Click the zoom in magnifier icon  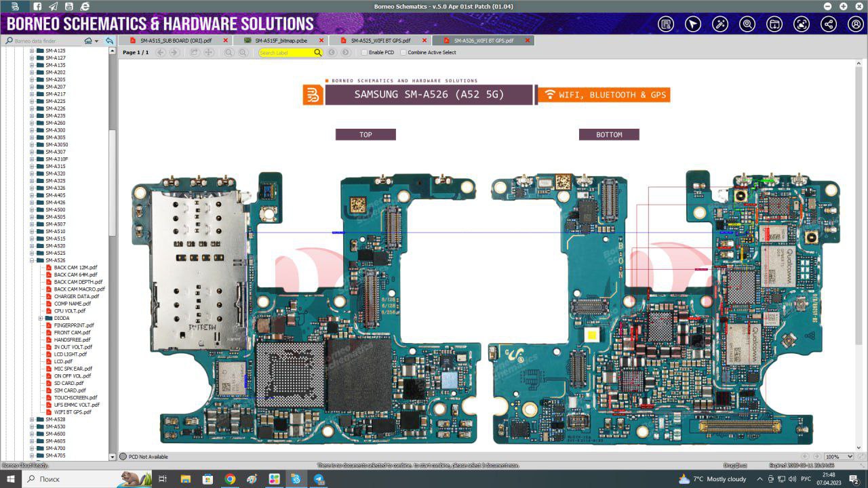(x=242, y=52)
